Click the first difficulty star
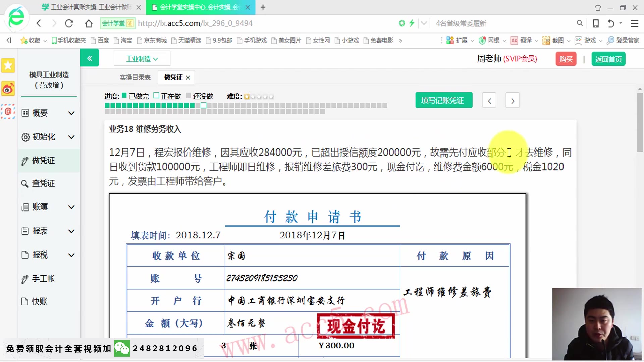Viewport: 644px width, 362px height. [247, 97]
